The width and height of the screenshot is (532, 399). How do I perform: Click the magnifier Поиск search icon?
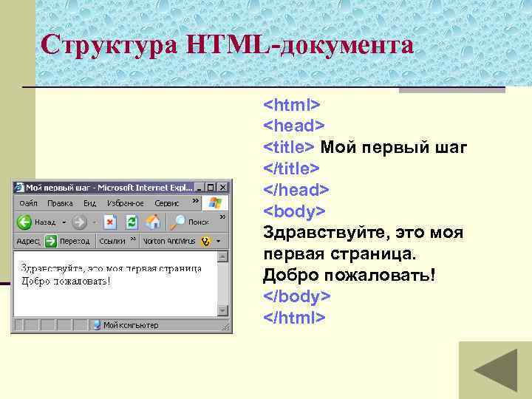click(x=177, y=222)
